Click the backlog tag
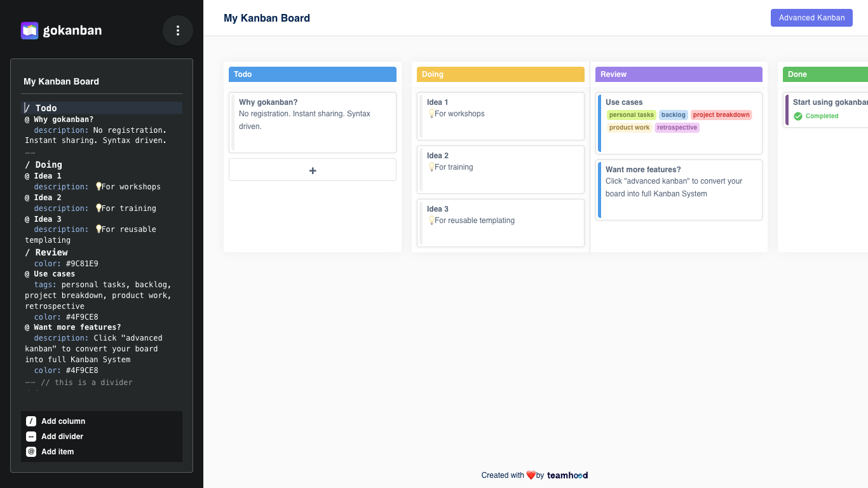 pyautogui.click(x=674, y=115)
